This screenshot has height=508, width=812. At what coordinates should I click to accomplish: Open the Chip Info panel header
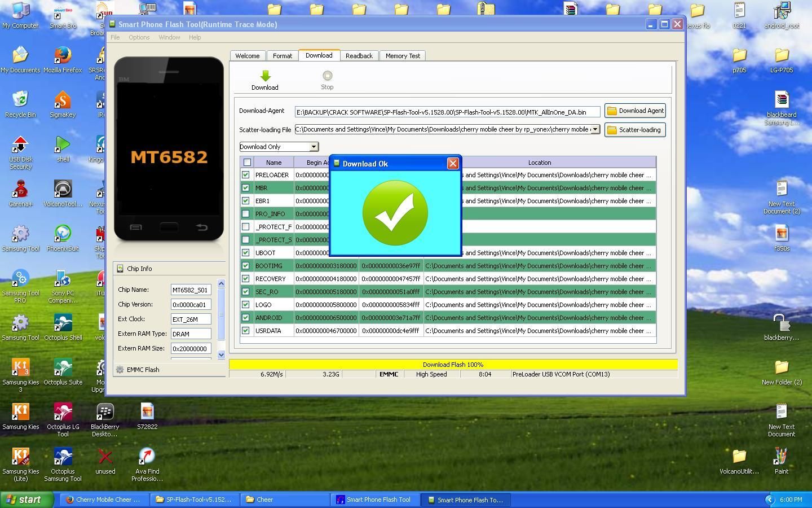[169, 269]
